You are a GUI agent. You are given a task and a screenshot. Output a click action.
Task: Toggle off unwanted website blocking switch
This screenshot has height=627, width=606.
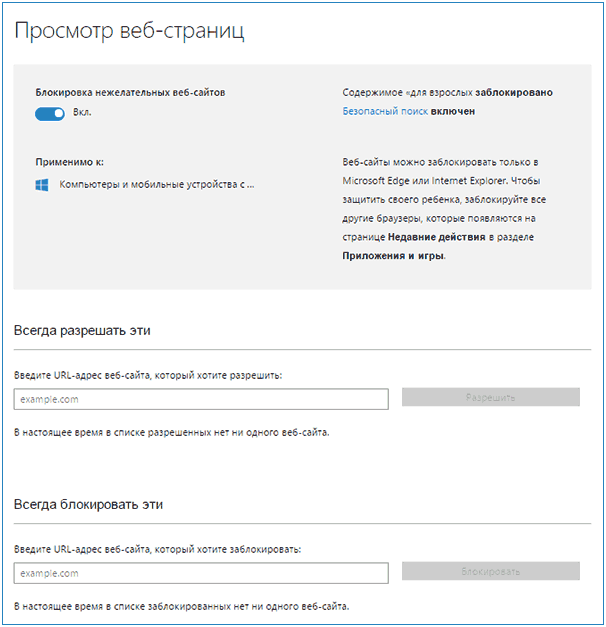pos(50,114)
